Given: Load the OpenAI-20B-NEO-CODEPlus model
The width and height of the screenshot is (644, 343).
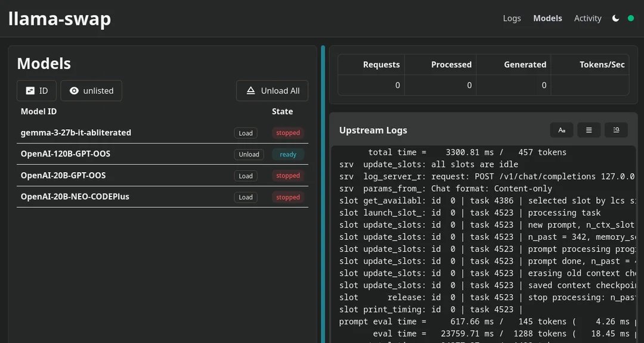Looking at the screenshot, I should point(246,197).
